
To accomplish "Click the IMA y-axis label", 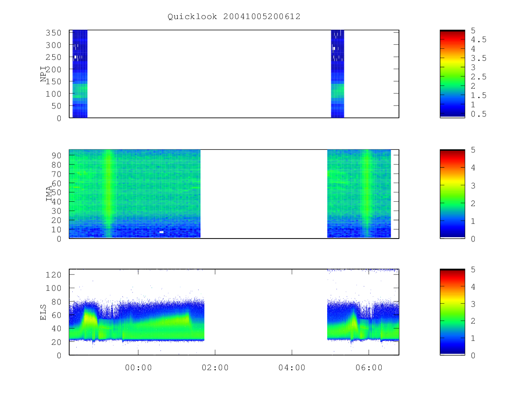I will coord(49,194).
